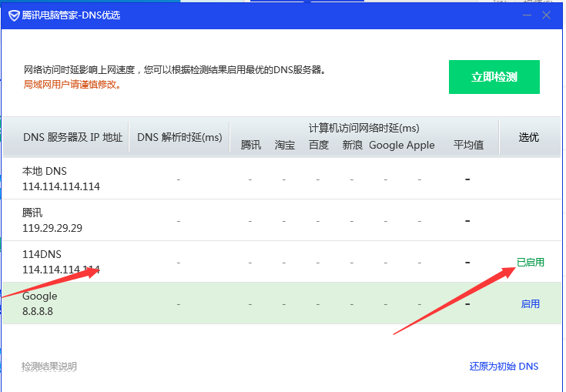Select the 114DNS row name
This screenshot has width=566, height=392.
pos(42,254)
